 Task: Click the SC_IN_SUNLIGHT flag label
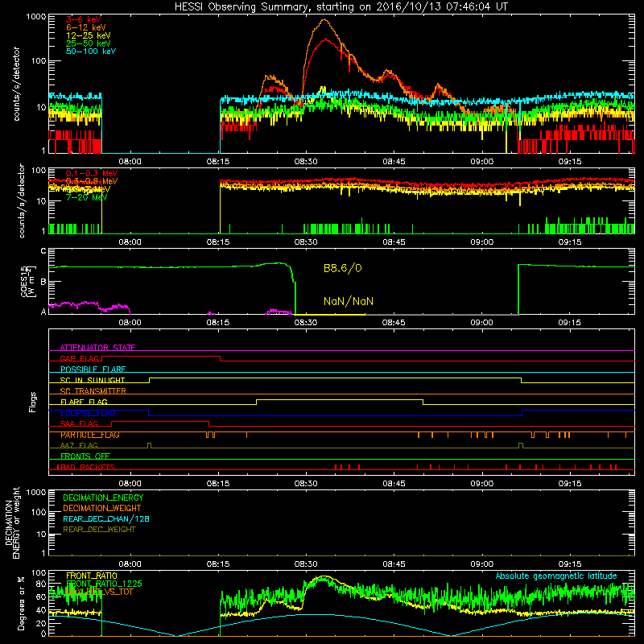(x=93, y=380)
